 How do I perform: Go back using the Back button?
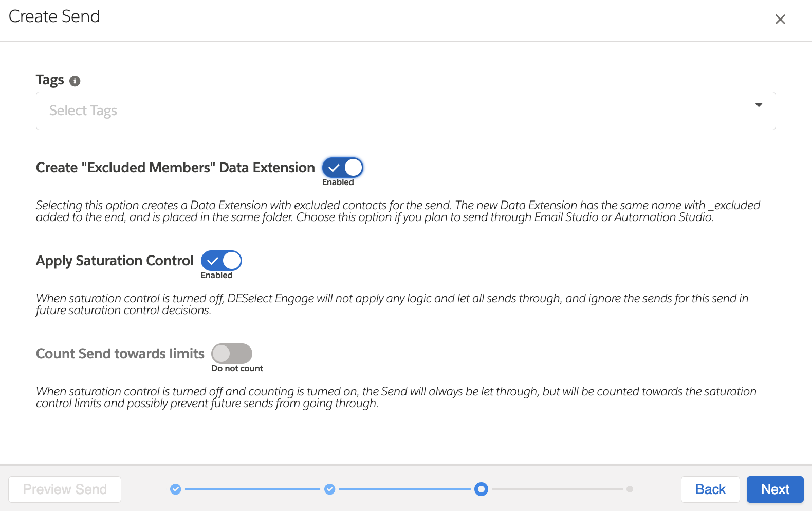pos(710,489)
